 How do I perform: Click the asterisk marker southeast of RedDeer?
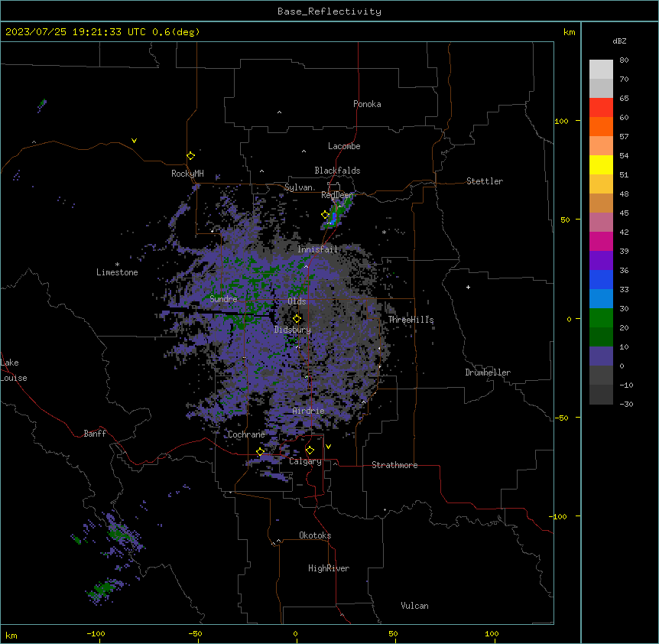pos(384,232)
